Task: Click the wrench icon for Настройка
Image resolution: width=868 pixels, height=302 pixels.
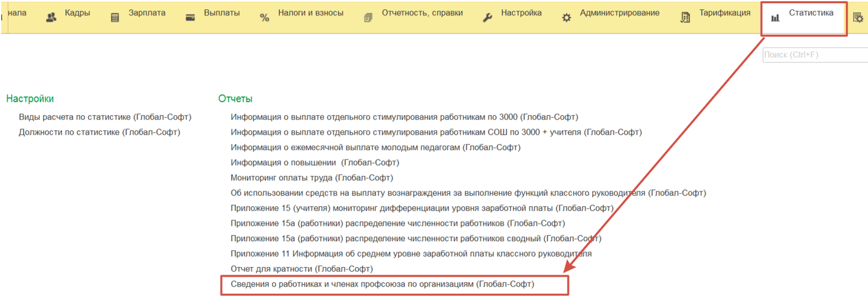Action: 487,18
